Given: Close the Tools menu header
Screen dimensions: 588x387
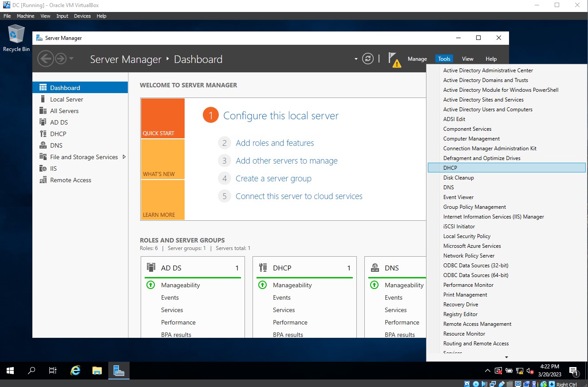Looking at the screenshot, I should pos(444,59).
